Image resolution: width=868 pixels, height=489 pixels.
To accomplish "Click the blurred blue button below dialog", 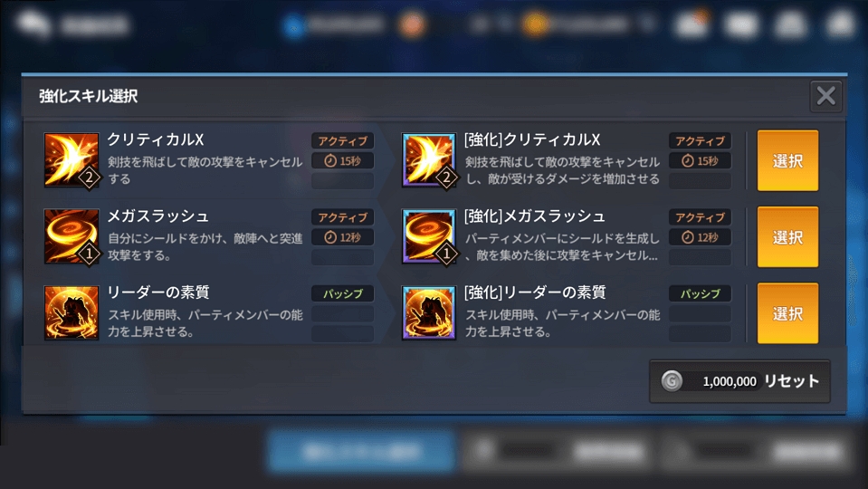I will click(x=361, y=451).
